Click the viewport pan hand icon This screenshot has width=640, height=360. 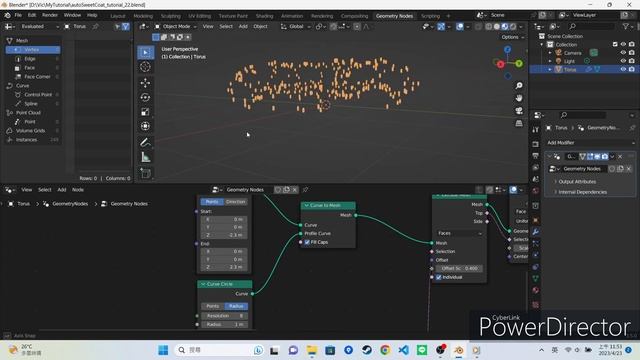pyautogui.click(x=519, y=98)
